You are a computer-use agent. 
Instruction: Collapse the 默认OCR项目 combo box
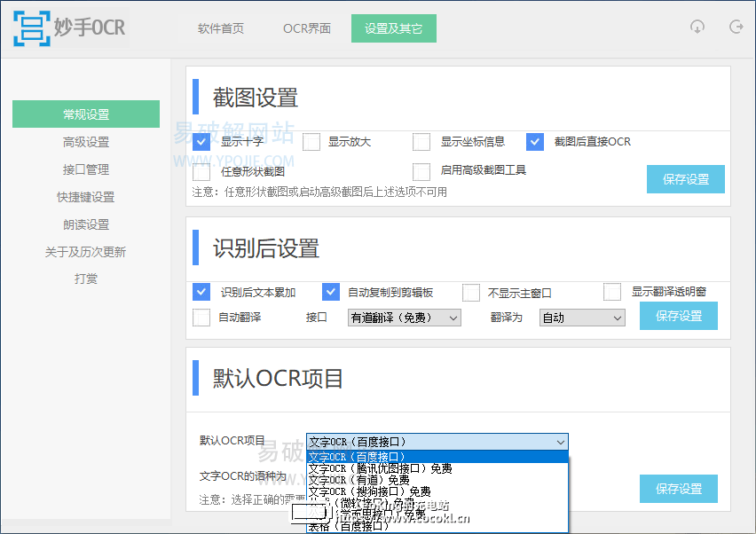437,442
